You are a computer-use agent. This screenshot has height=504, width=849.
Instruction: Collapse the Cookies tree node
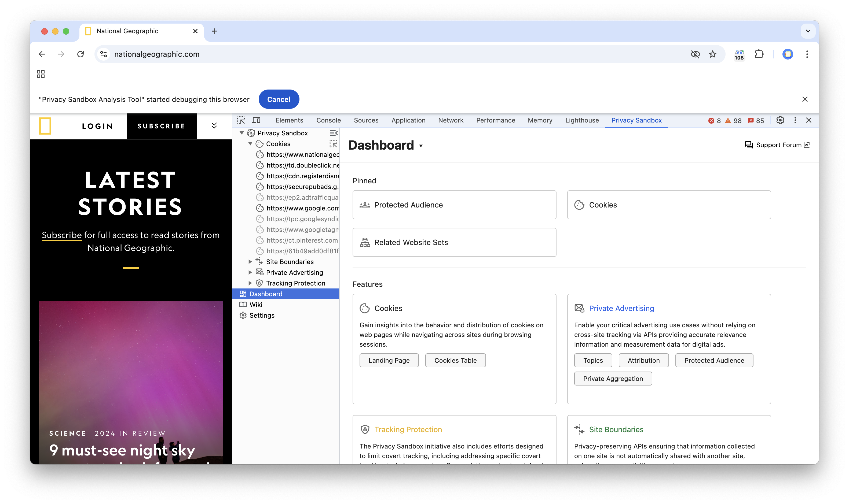click(x=250, y=144)
